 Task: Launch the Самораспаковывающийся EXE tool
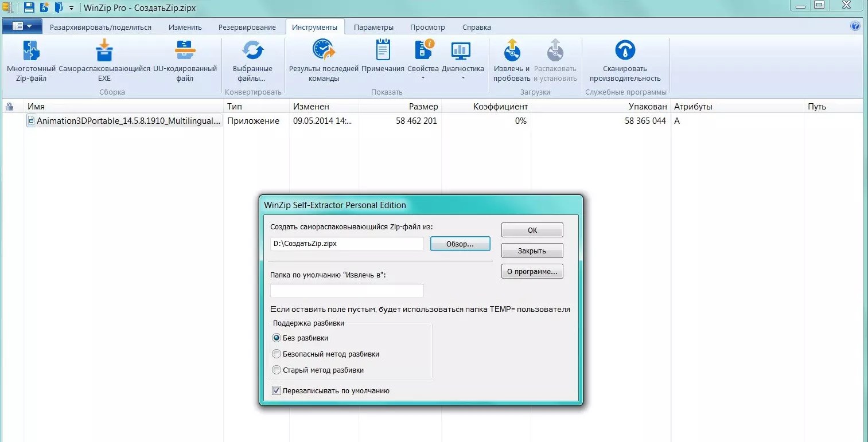click(104, 61)
